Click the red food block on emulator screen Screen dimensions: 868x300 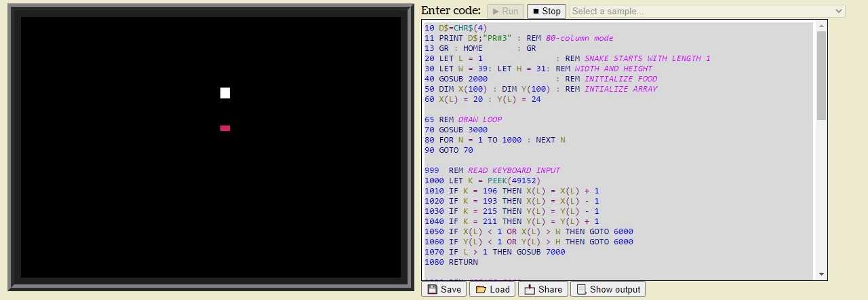[x=225, y=128]
